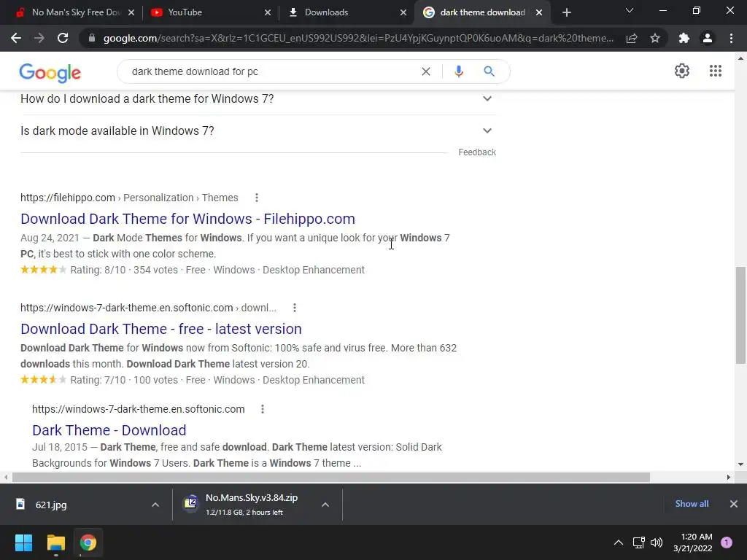
Task: Open the tab search chevron
Action: (630, 10)
